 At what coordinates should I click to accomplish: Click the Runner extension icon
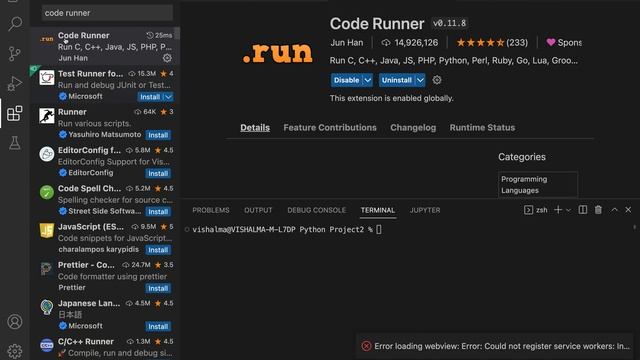pyautogui.click(x=47, y=116)
